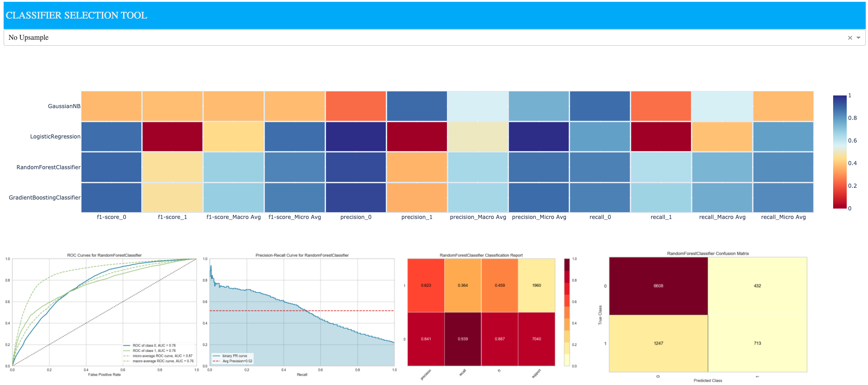Select the GradientBoostingClassifier row label

coord(44,198)
